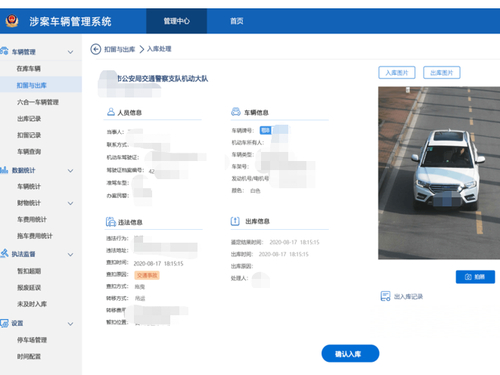Collapse the 执法监督 menu chevron
500x375 pixels.
click(70, 255)
